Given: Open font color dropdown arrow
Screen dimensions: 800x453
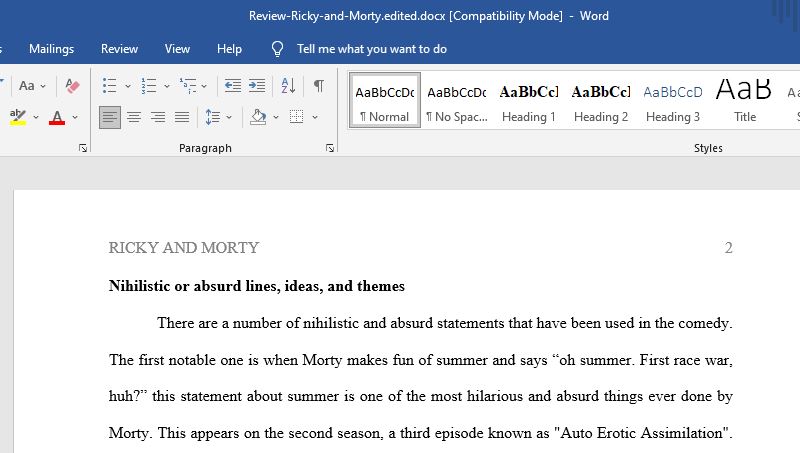Looking at the screenshot, I should coord(75,117).
